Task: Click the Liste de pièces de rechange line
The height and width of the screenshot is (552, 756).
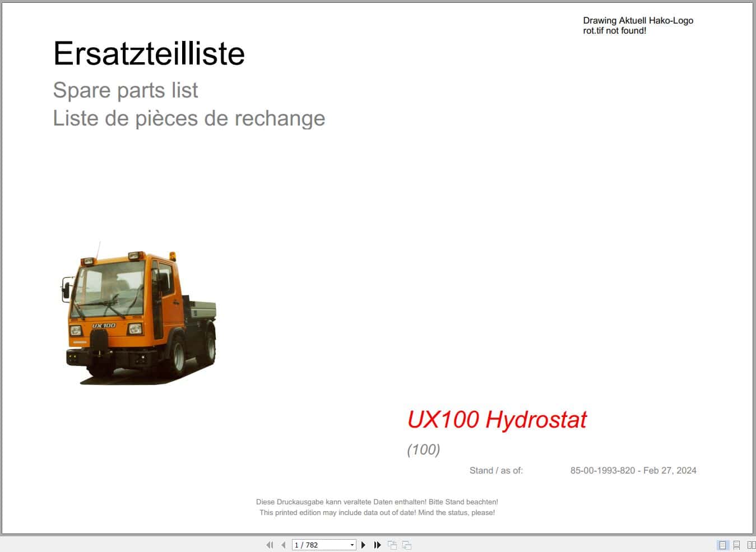Action: click(189, 118)
